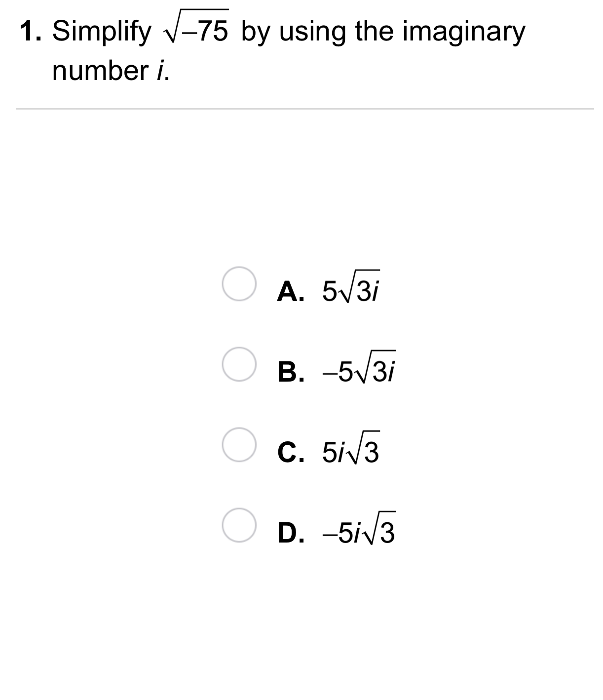Pick the negative answer −5i times root 3
The image size is (603, 700).
358,530
